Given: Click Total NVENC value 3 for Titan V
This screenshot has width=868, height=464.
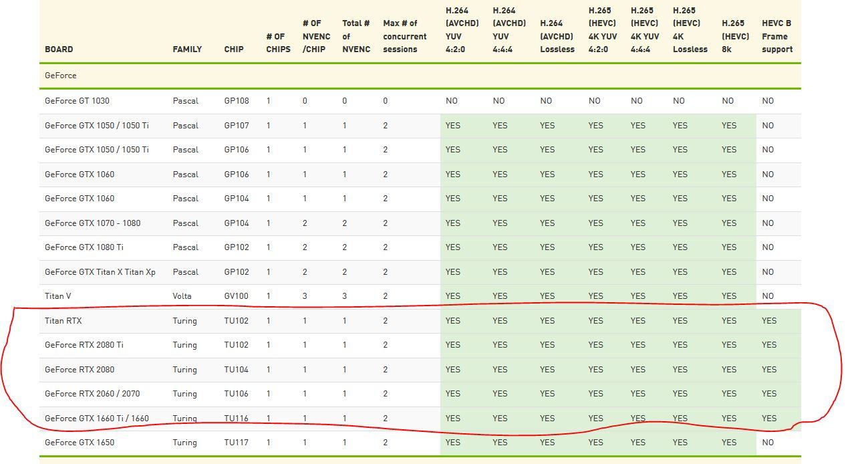Looking at the screenshot, I should point(345,296).
